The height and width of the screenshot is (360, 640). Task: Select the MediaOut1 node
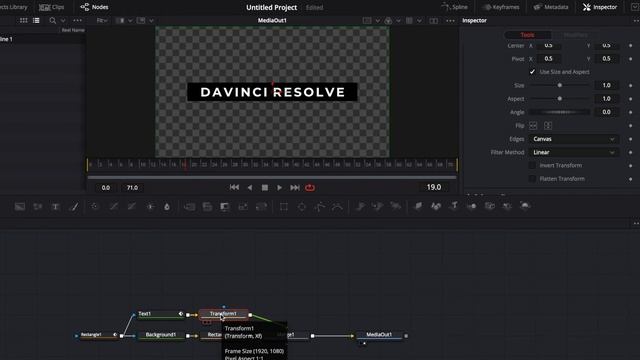[x=379, y=335]
